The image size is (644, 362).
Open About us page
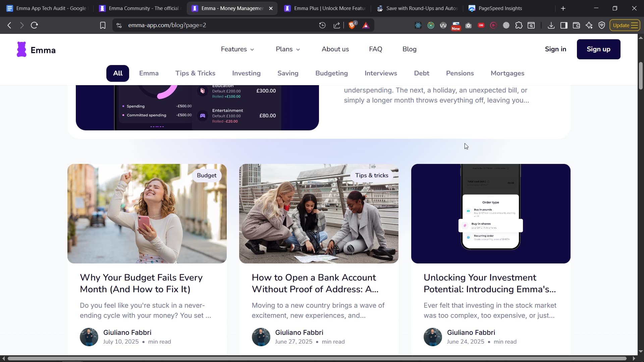[335, 49]
